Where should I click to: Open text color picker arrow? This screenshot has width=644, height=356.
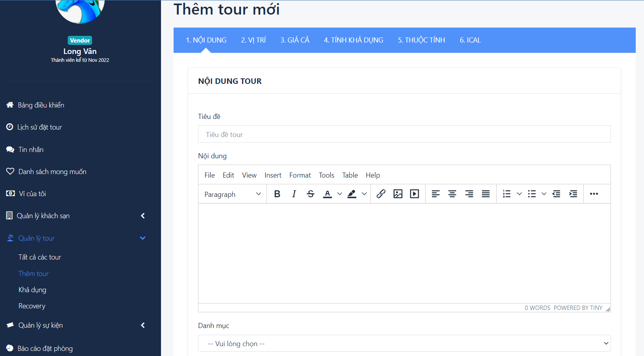(x=340, y=194)
